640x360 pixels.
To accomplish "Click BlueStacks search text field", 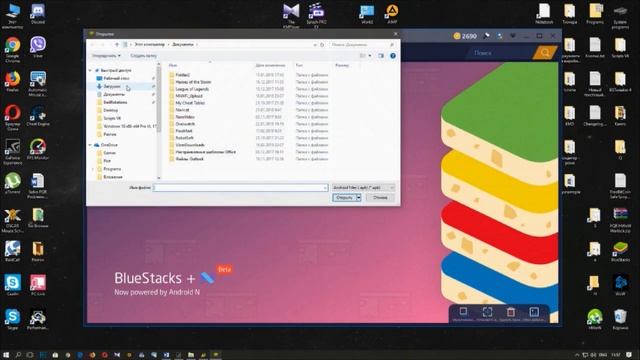I will (500, 53).
